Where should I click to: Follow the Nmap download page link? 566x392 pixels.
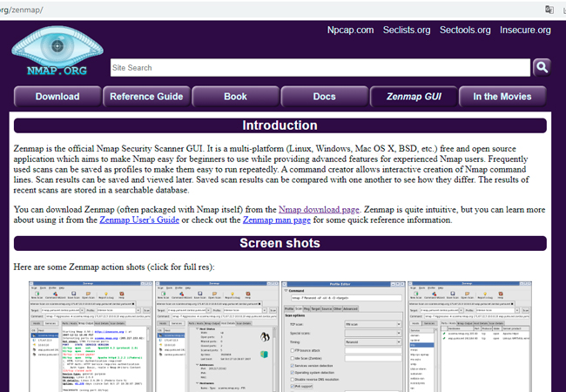pyautogui.click(x=319, y=209)
